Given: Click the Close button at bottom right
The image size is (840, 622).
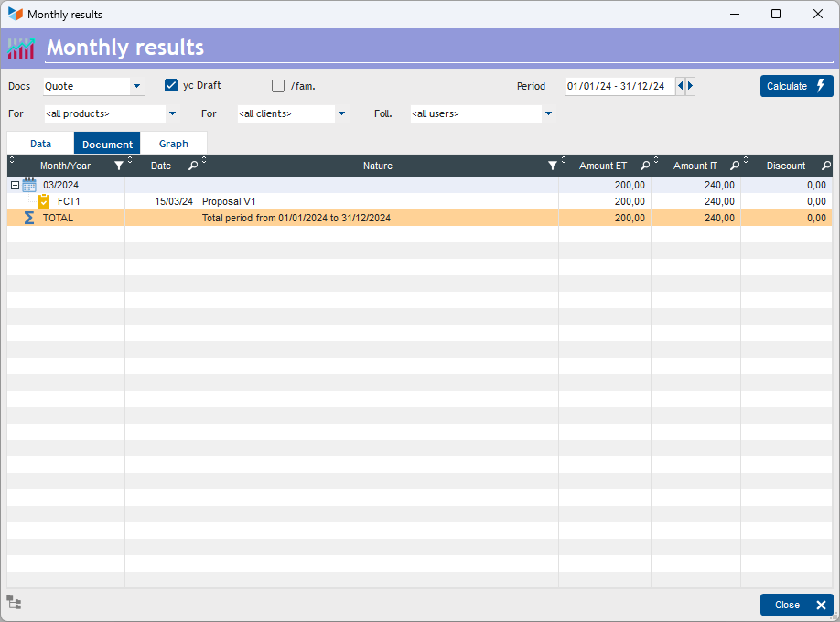Looking at the screenshot, I should 796,605.
